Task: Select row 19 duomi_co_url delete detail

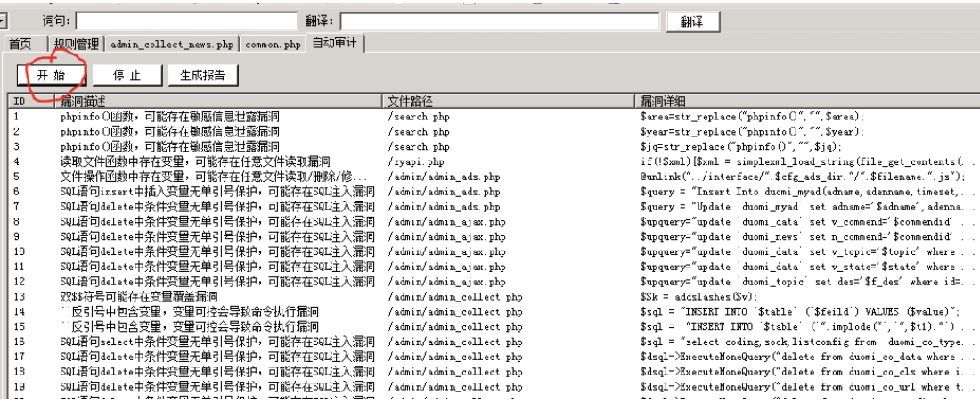Action: click(806, 386)
